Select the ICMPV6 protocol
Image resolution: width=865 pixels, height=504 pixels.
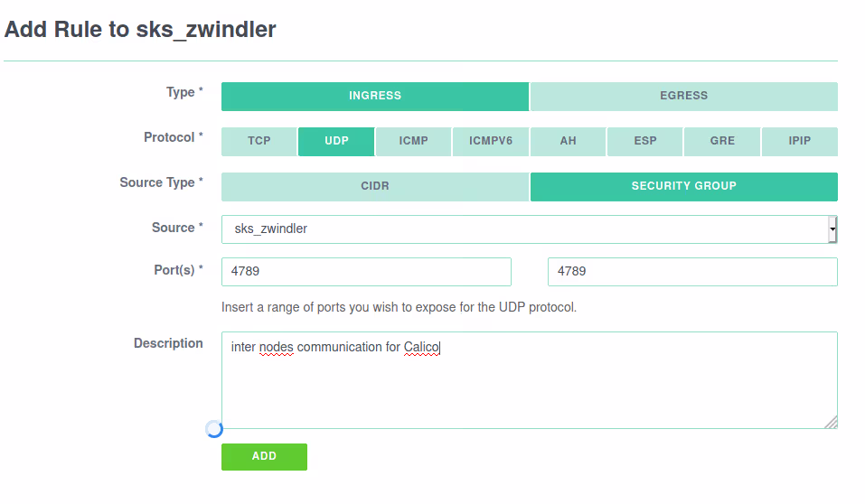(490, 141)
